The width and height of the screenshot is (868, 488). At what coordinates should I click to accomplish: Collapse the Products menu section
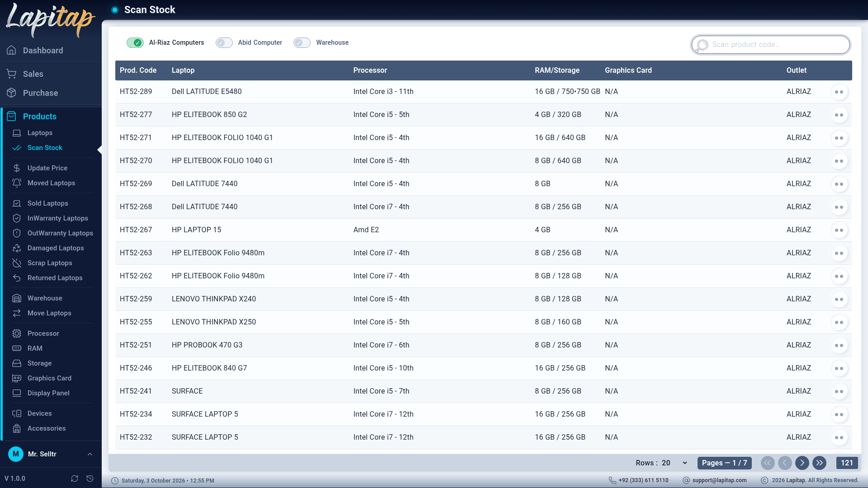(x=40, y=116)
